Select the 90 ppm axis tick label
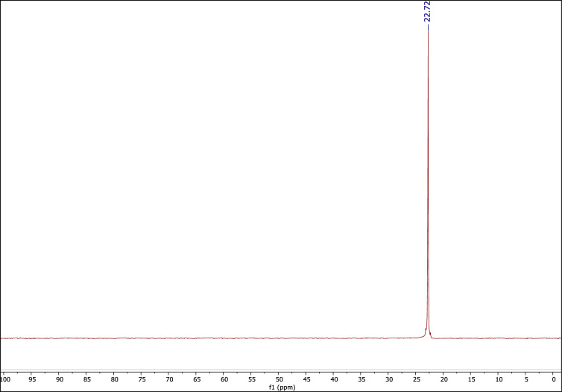The width and height of the screenshot is (562, 392). click(x=60, y=379)
